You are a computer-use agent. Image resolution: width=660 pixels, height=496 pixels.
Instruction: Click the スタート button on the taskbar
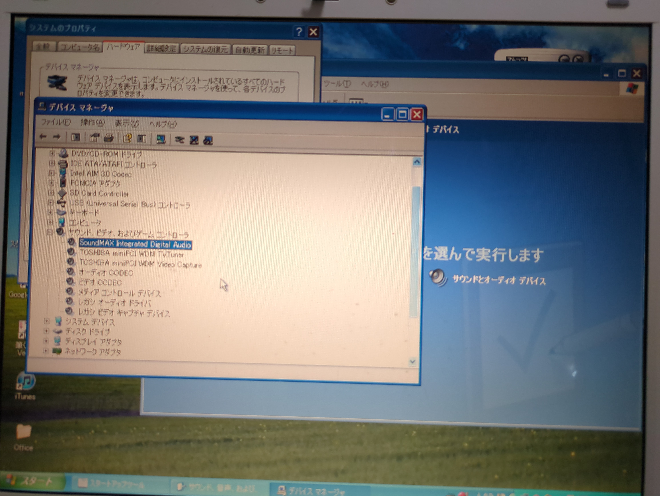32,481
